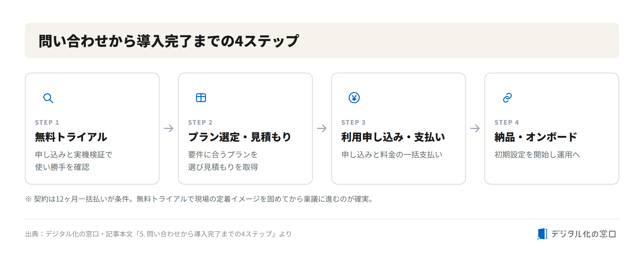Select the 納品・オンボード heading
Screen dimensions: 644x264
coord(536,137)
